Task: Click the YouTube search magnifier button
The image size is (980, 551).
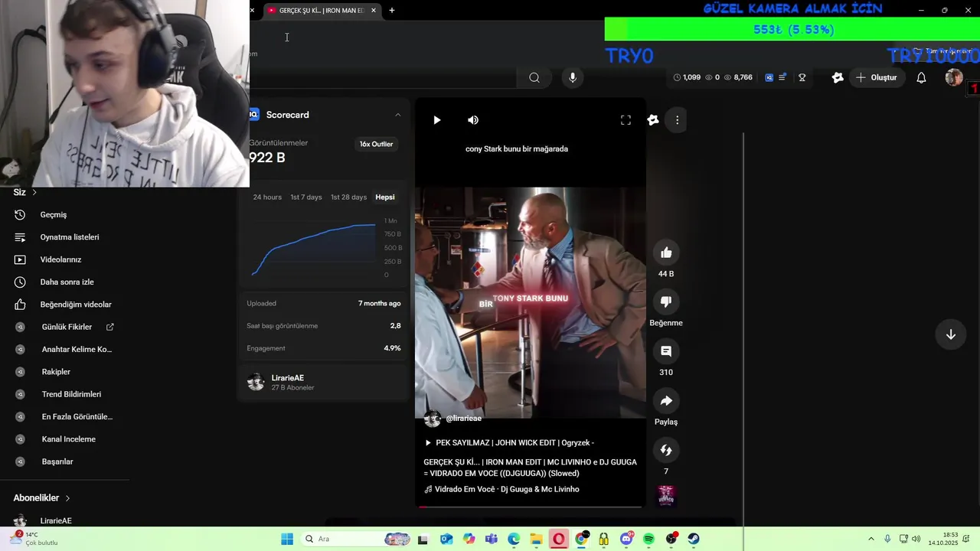Action: pyautogui.click(x=534, y=77)
